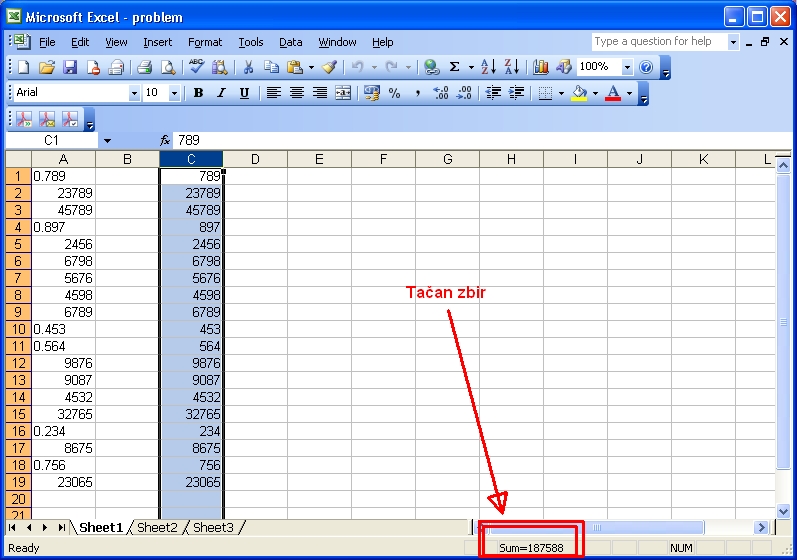Image resolution: width=797 pixels, height=560 pixels.
Task: Switch to the Sheet2 tab
Action: point(157,528)
